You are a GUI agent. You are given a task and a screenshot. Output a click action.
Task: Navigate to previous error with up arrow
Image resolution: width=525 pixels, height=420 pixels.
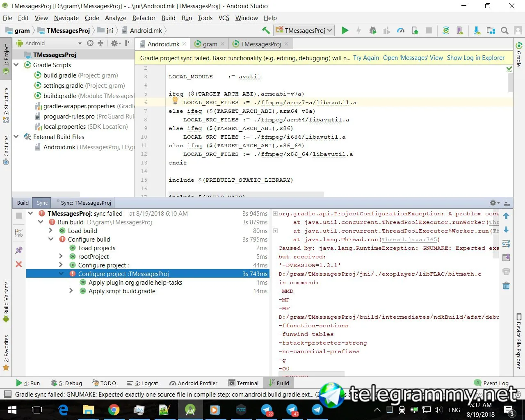click(506, 216)
